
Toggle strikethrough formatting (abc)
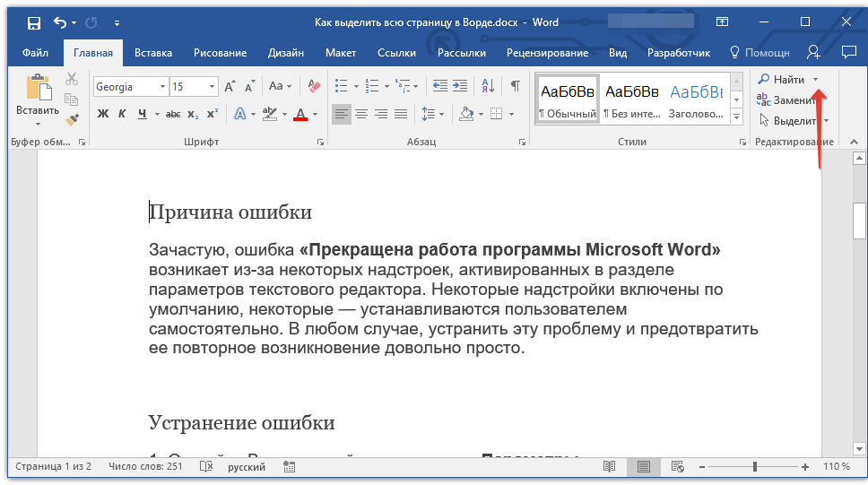pos(172,114)
